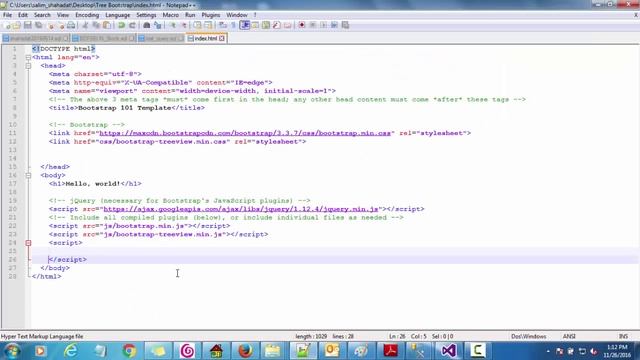Click the bootstrap-treeview.min.css link line
The width and height of the screenshot is (640, 360).
tap(178, 142)
